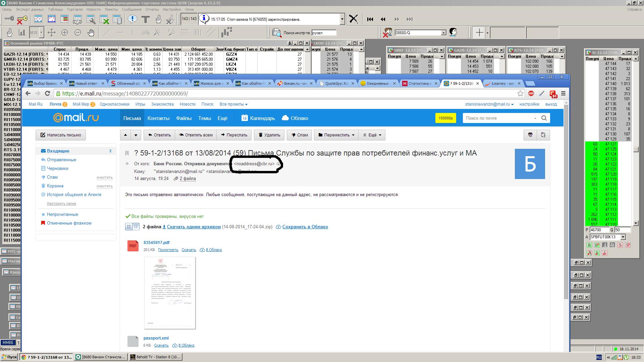Viewport: 644px width, 362px height.
Task: Open the Ещё dropdown in the mail toolbar
Action: [372, 135]
